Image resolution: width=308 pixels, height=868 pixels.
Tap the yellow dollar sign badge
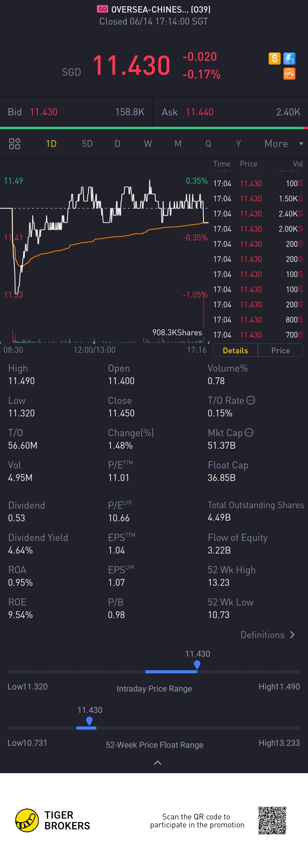tap(274, 59)
